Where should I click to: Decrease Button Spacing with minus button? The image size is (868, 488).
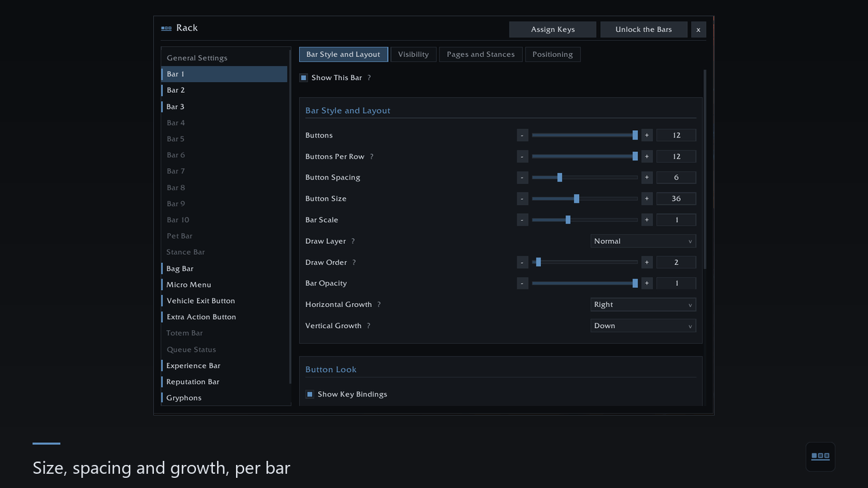(x=522, y=178)
